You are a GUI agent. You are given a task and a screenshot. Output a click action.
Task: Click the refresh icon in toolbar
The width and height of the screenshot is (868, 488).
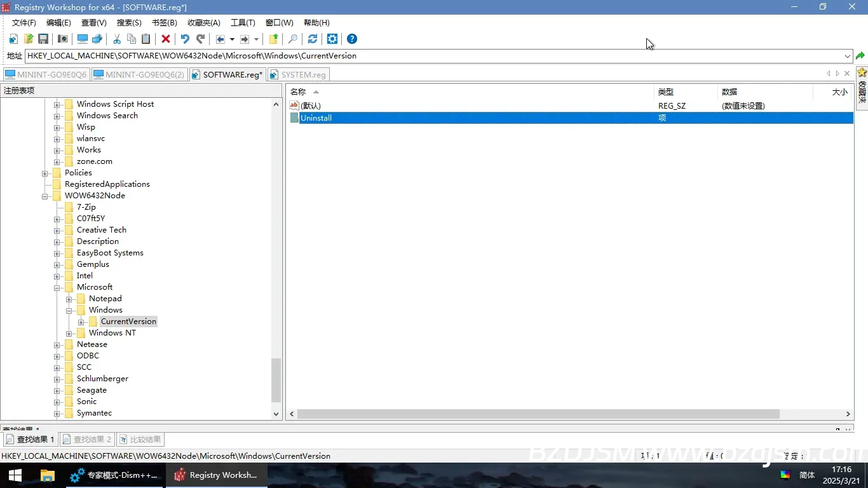(313, 39)
